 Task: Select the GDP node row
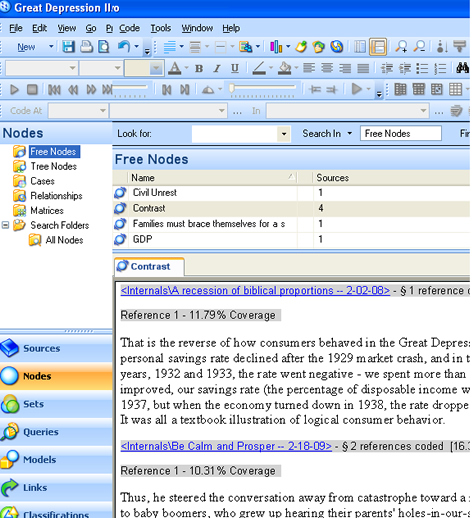click(x=291, y=239)
